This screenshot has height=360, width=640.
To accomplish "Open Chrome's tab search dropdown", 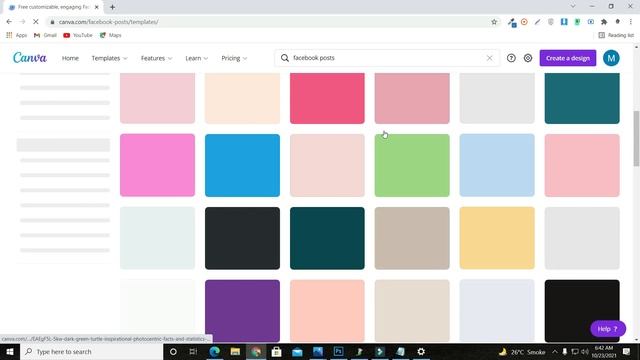I will pyautogui.click(x=573, y=7).
